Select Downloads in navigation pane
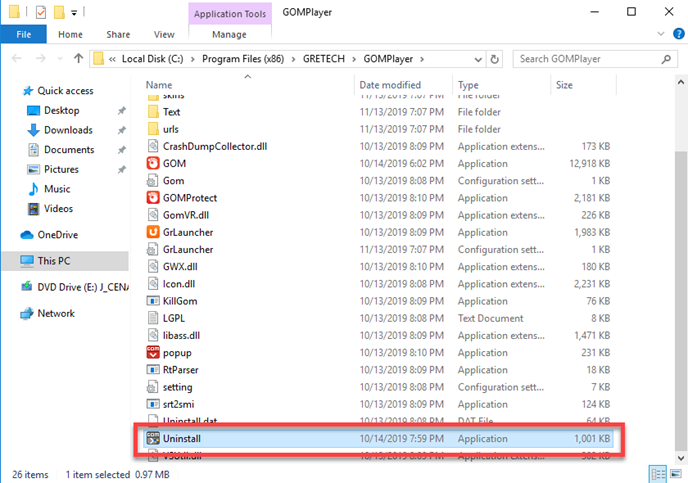This screenshot has height=483, width=688. coord(68,130)
